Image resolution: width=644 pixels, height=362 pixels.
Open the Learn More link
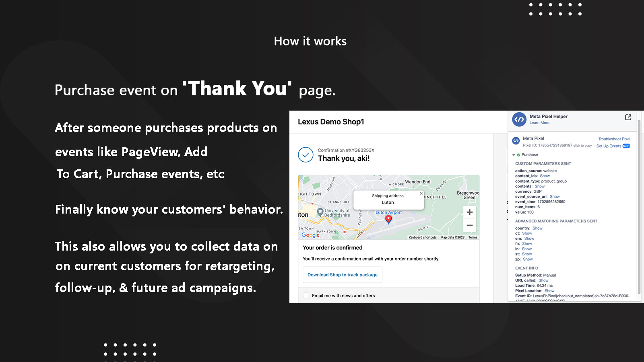[539, 123]
